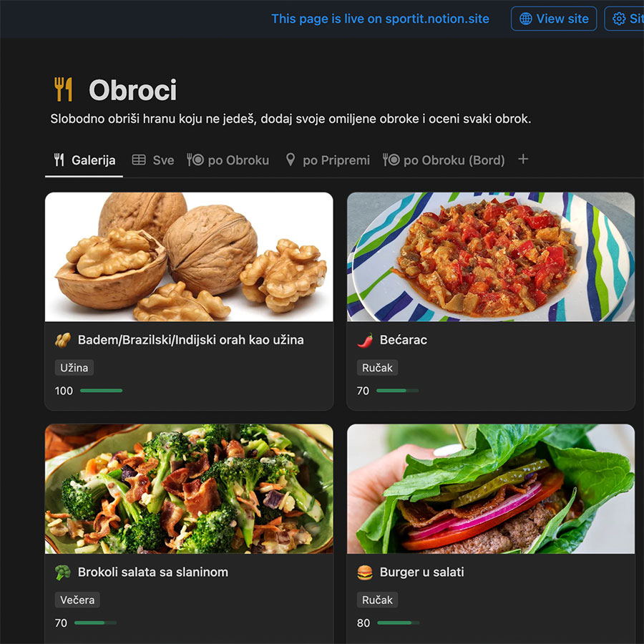
Task: Click the fork and knife Obroci page icon
Action: point(63,89)
